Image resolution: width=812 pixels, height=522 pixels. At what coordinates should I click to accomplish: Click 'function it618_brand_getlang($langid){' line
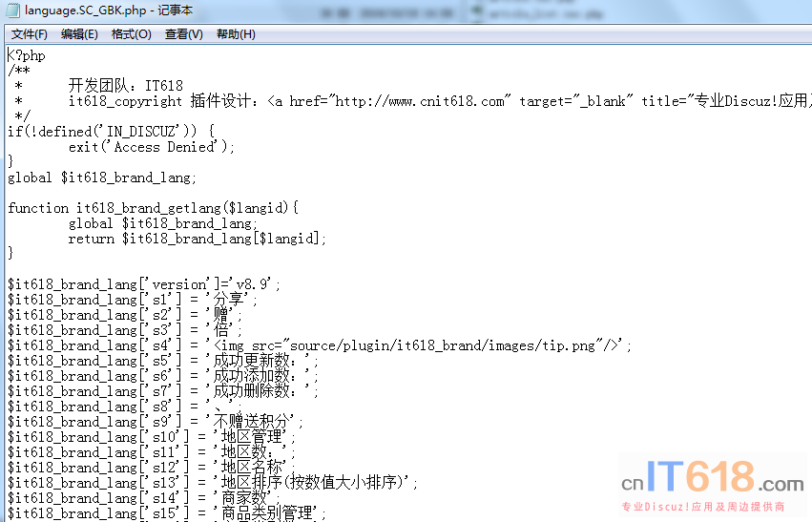(x=153, y=208)
